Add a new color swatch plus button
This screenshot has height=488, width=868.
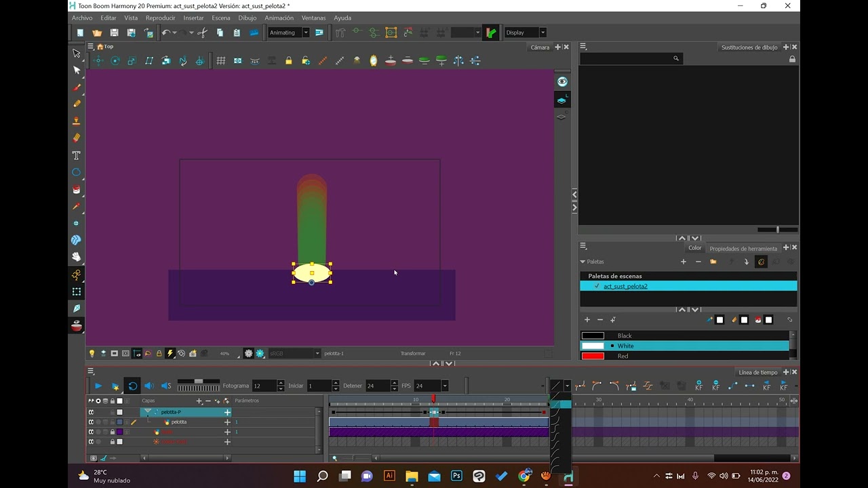(x=587, y=320)
